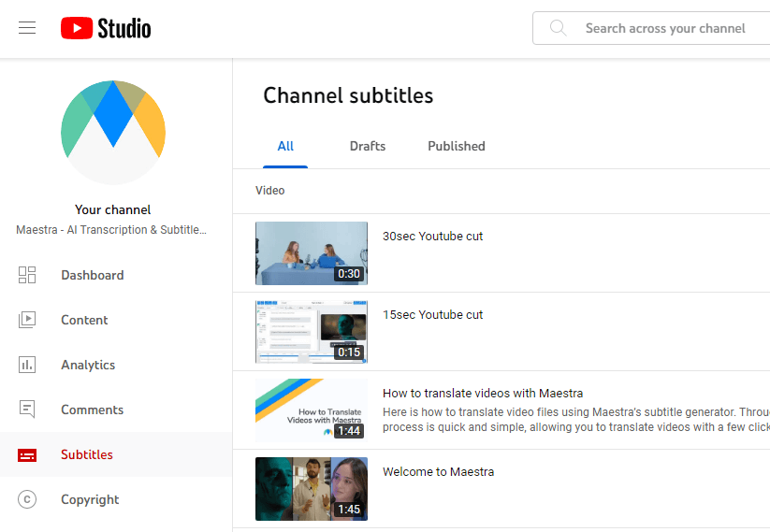This screenshot has height=532, width=770.
Task: Click the Dashboard grid icon
Action: (x=27, y=275)
